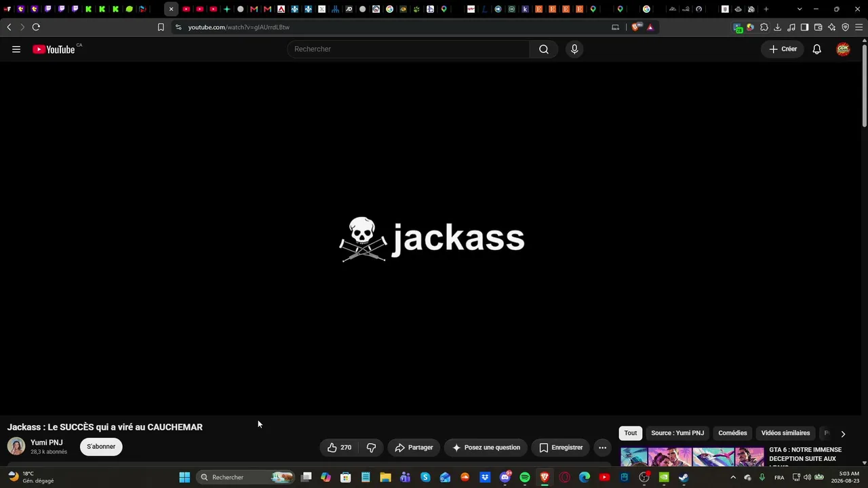Click the Créer button
Screen dimensions: 868x488
[783, 49]
